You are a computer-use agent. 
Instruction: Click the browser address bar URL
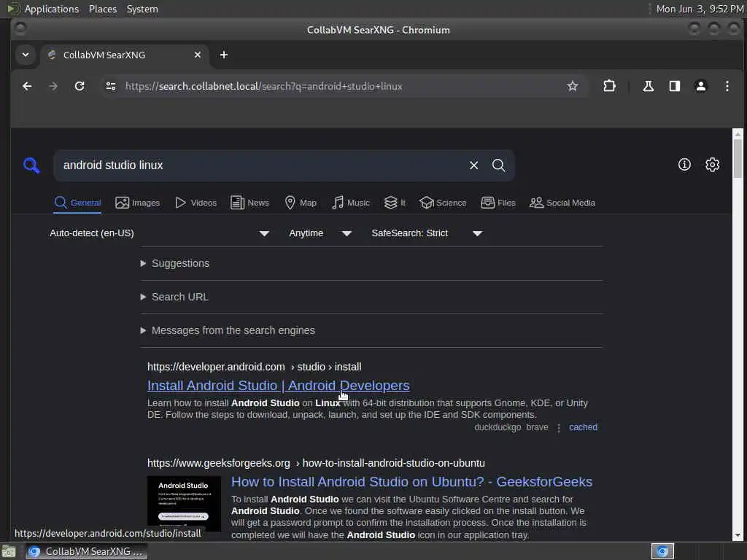click(263, 86)
